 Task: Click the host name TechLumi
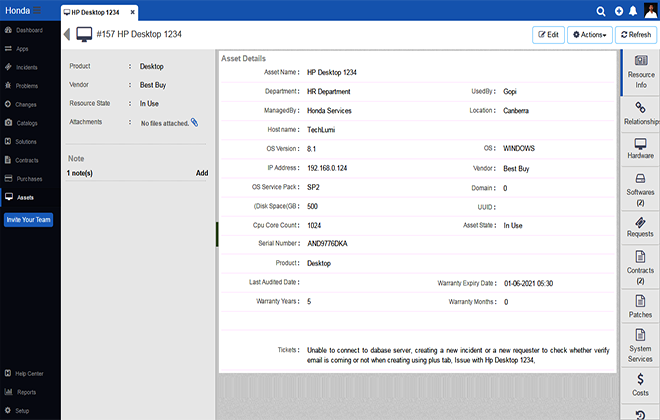pyautogui.click(x=321, y=130)
